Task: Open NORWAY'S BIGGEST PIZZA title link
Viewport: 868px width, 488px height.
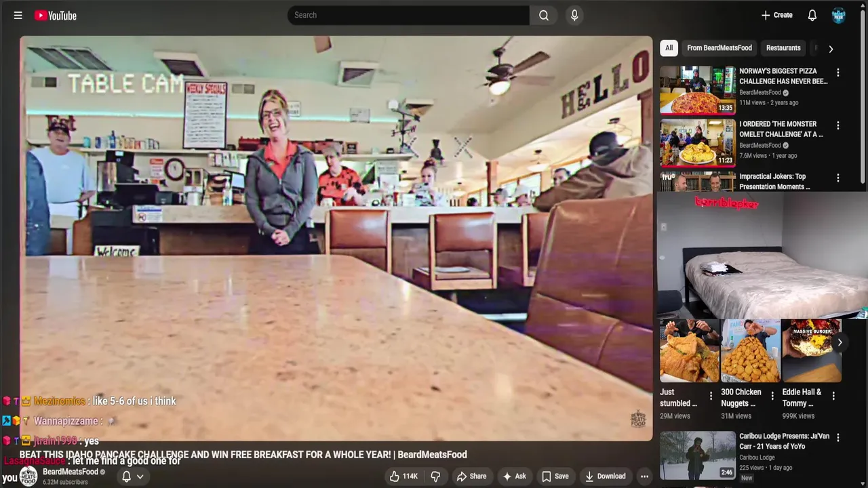Action: point(783,76)
